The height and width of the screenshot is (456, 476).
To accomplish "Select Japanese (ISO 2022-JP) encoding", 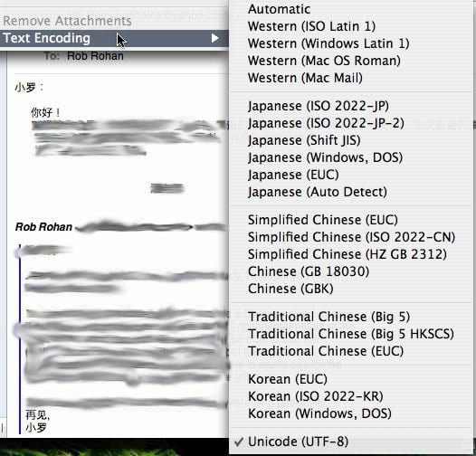I will [352, 106].
